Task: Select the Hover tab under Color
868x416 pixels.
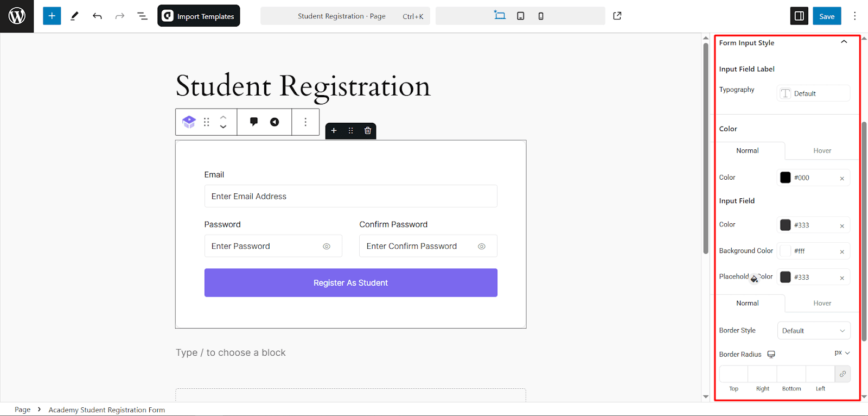Action: 822,151
